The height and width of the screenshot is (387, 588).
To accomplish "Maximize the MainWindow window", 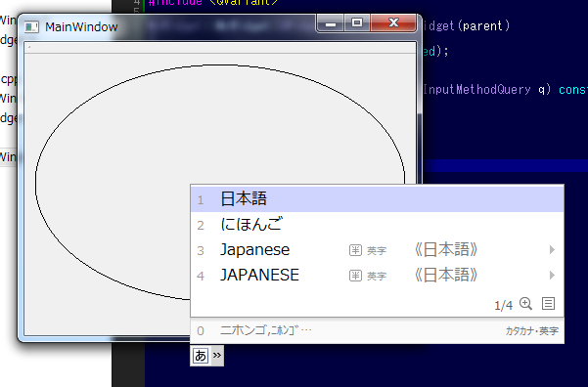I will 357,23.
